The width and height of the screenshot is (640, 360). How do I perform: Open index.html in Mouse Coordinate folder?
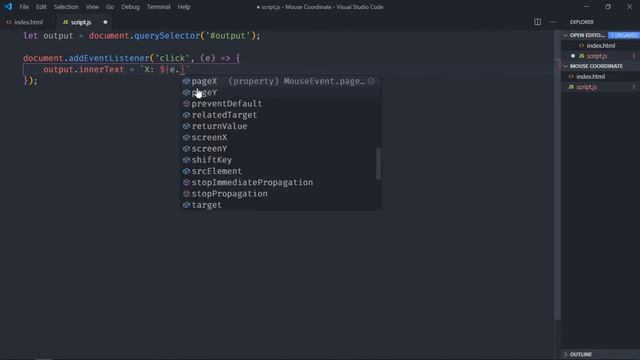click(591, 76)
